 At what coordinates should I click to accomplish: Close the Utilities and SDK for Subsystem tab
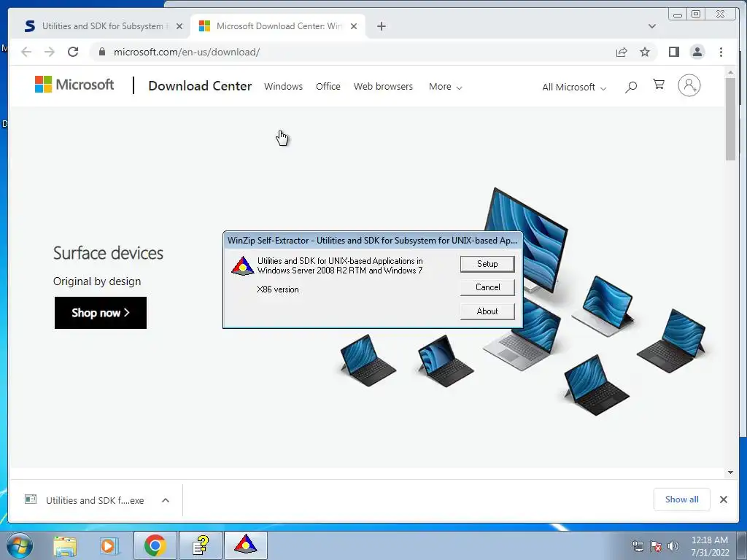click(x=179, y=26)
